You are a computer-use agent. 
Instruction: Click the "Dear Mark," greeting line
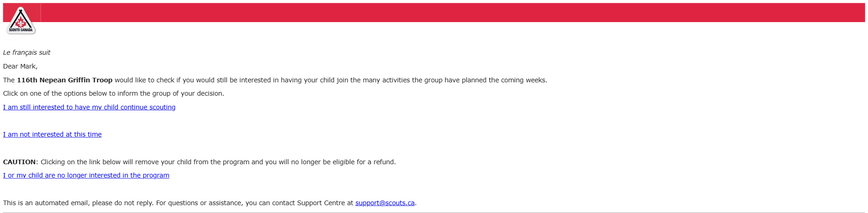(x=20, y=66)
